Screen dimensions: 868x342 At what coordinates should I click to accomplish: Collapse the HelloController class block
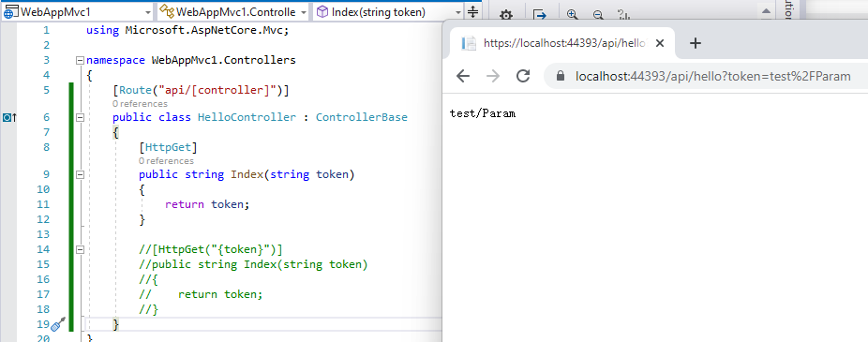81,117
